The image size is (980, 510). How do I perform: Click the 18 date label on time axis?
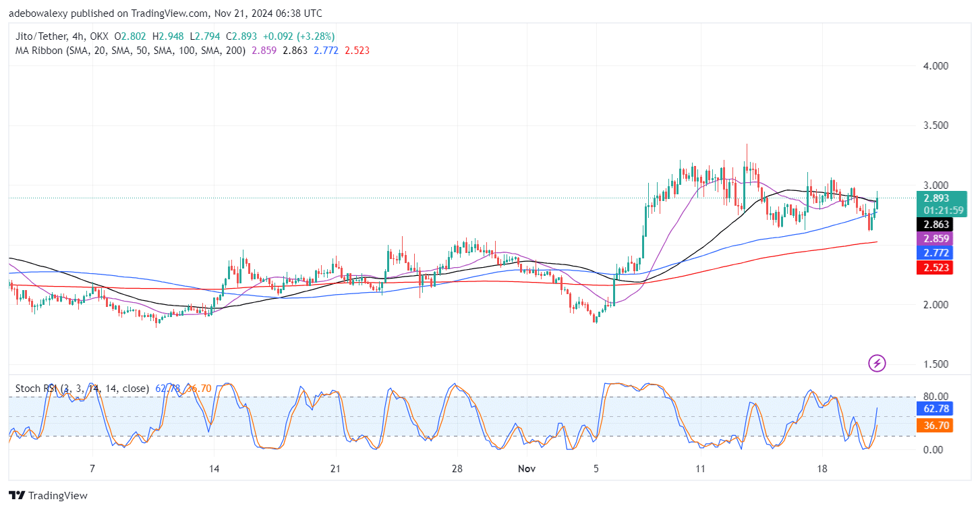pos(822,468)
